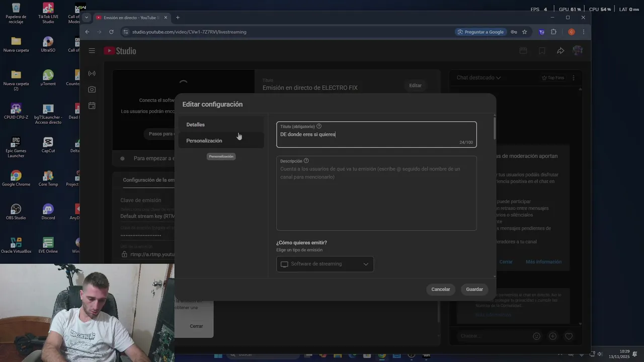Click Más información link in chat panel

[x=543, y=262]
